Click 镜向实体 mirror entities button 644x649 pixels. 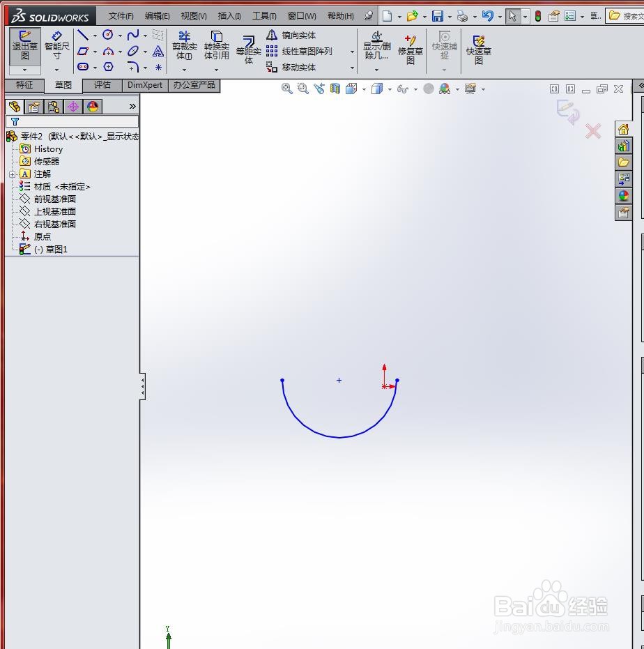291,35
